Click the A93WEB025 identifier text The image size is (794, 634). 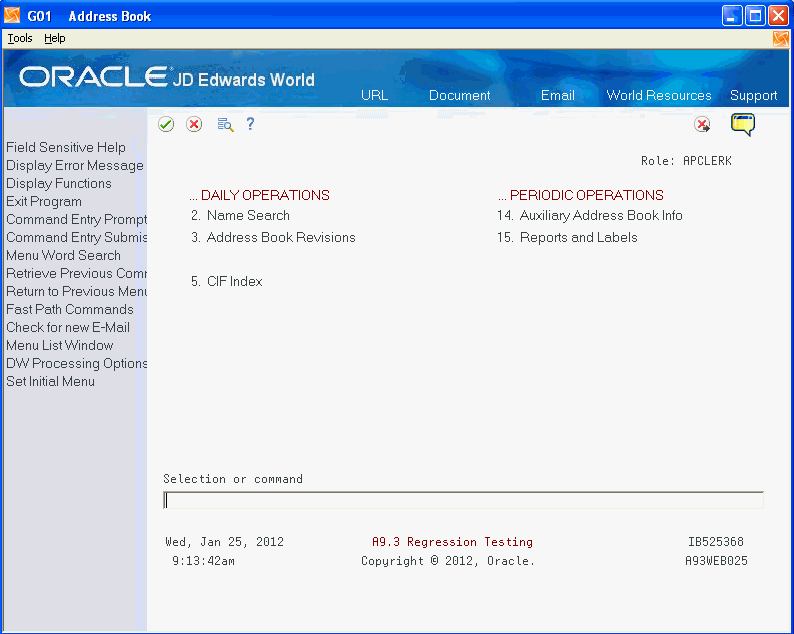(x=716, y=561)
